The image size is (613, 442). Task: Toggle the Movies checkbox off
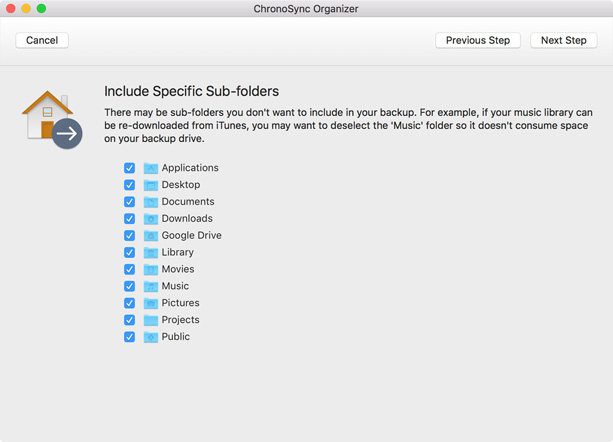(x=129, y=269)
